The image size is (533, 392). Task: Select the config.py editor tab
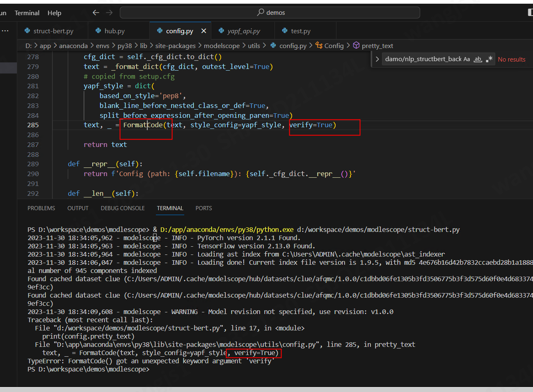[x=179, y=31]
